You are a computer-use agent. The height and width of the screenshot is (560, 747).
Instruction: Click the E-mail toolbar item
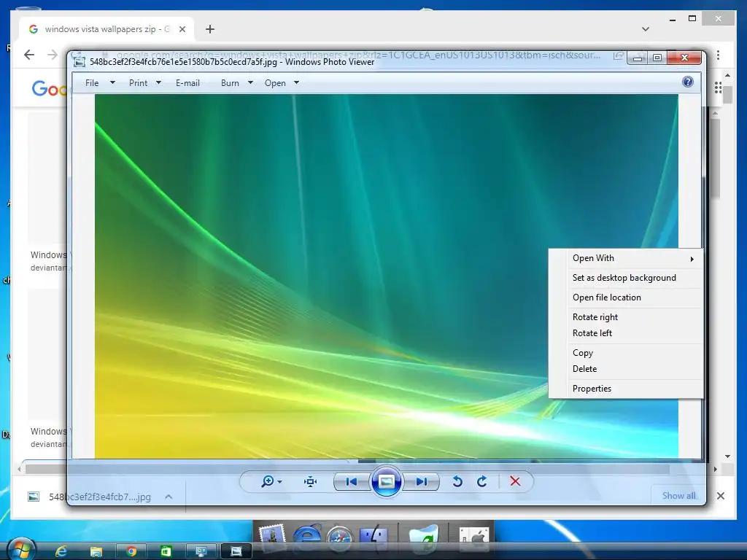click(x=187, y=83)
